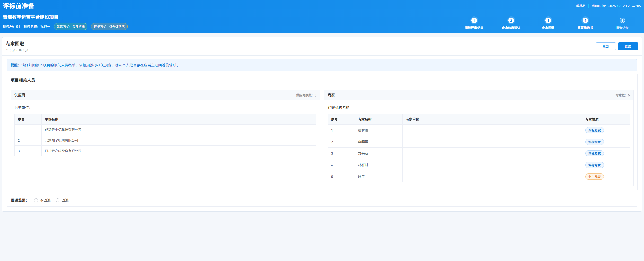
Task: Click the 项目相关人员 section heading
Action: pos(23,80)
